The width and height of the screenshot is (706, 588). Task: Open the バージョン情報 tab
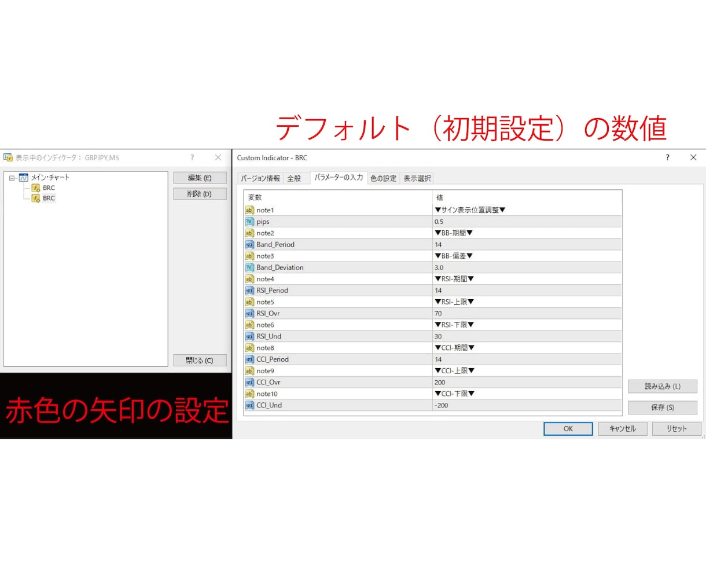point(260,178)
